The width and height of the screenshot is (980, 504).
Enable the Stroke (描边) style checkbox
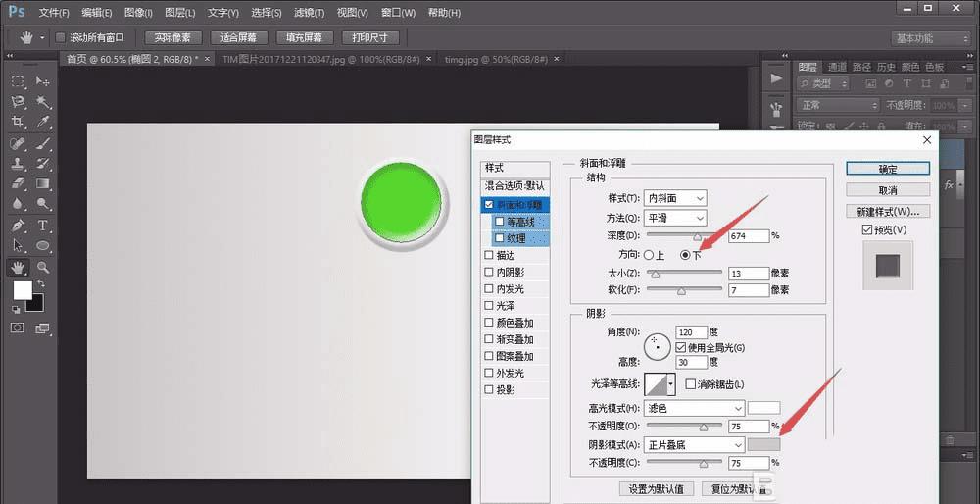(x=489, y=255)
